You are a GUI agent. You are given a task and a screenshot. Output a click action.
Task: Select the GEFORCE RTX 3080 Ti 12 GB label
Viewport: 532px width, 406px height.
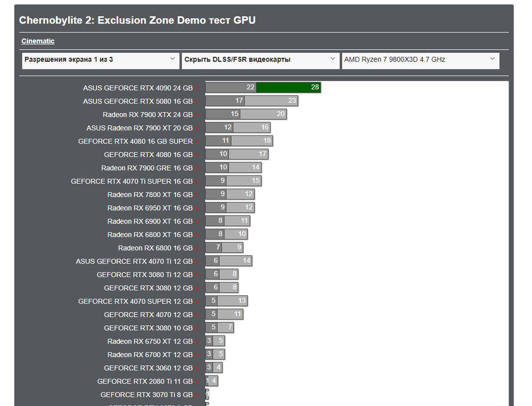point(144,275)
